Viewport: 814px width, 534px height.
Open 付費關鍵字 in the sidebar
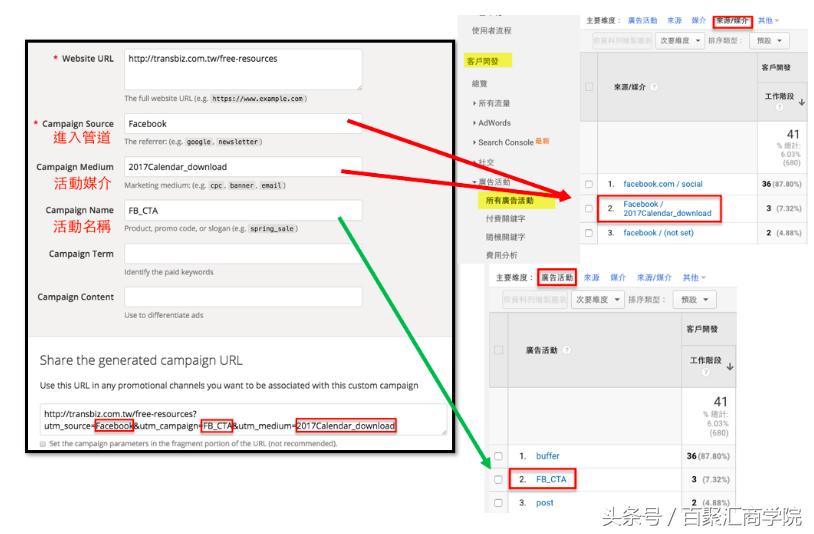pos(505,219)
